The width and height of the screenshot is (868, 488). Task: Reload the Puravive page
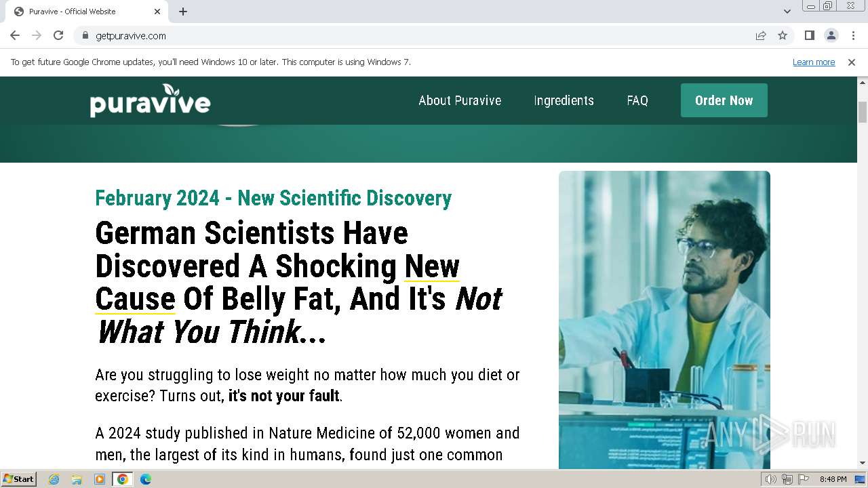tap(58, 36)
